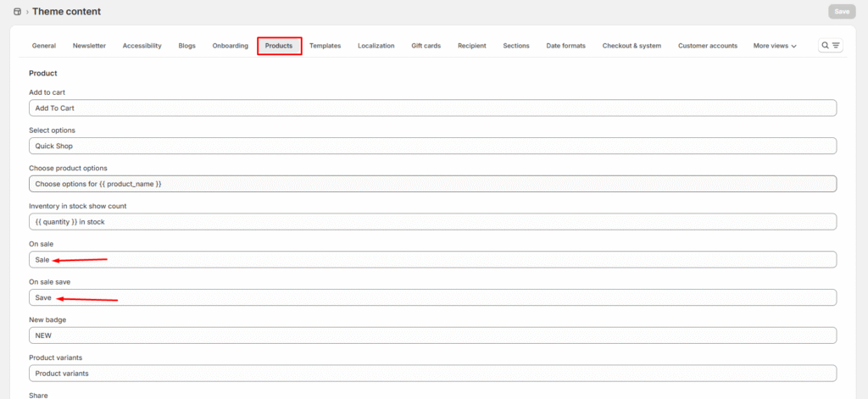Click the Save button at top right

point(841,12)
